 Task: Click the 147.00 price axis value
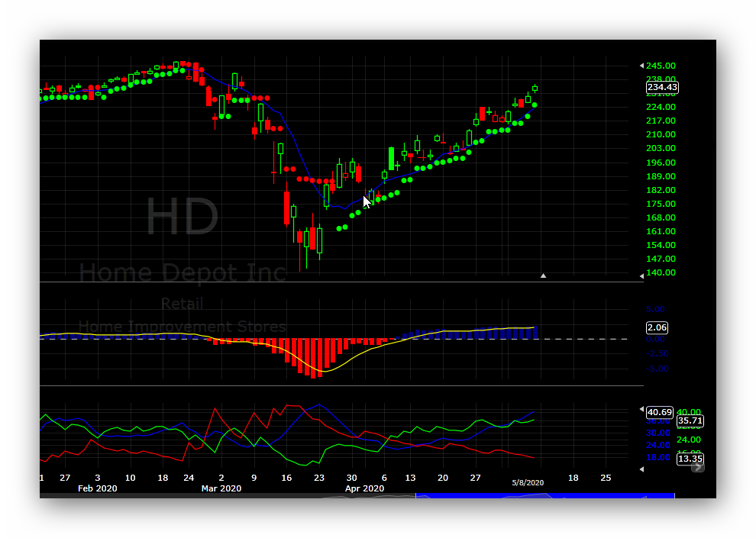coord(661,259)
